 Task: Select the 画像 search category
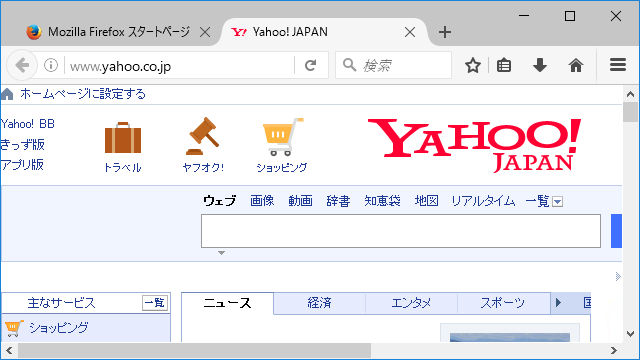click(262, 201)
